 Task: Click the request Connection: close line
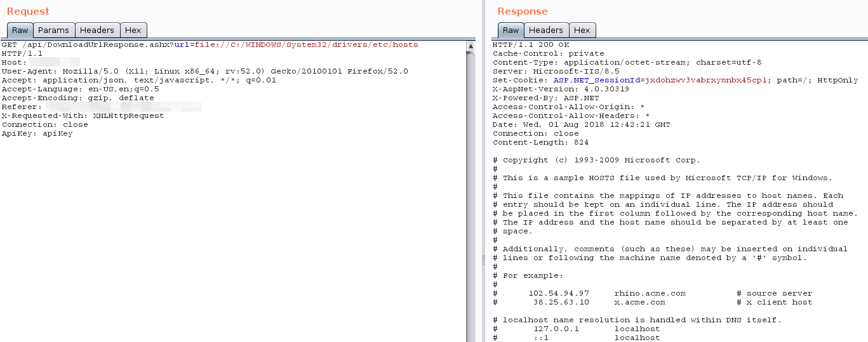(x=44, y=125)
